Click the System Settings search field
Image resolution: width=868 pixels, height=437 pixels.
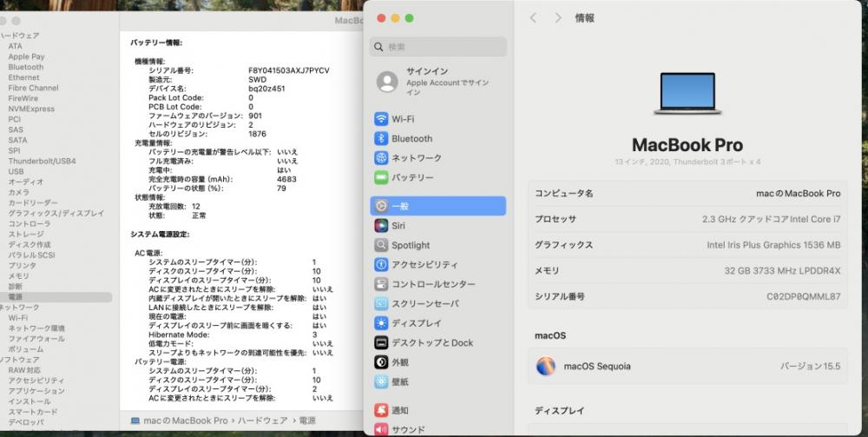coord(438,47)
